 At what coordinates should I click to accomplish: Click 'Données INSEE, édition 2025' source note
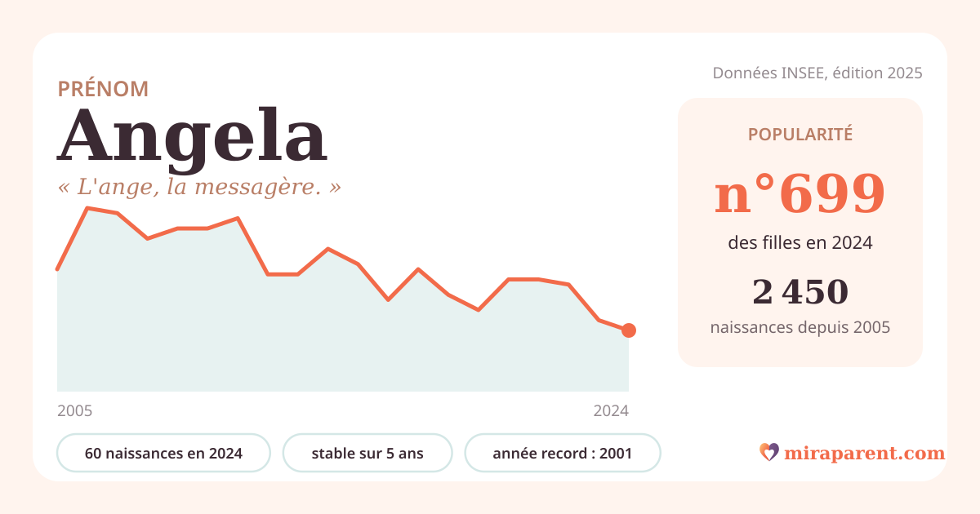click(817, 73)
